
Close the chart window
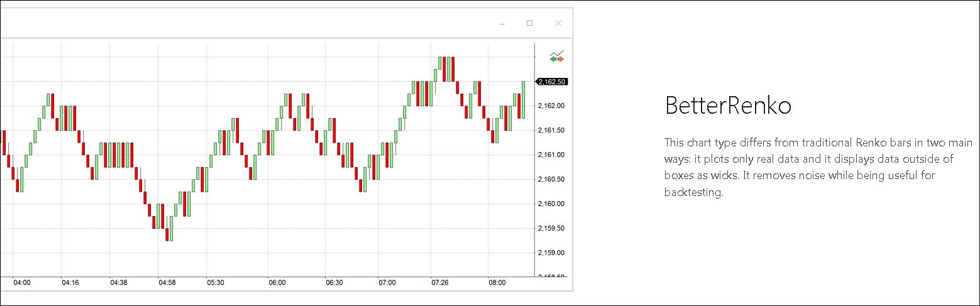tap(558, 23)
